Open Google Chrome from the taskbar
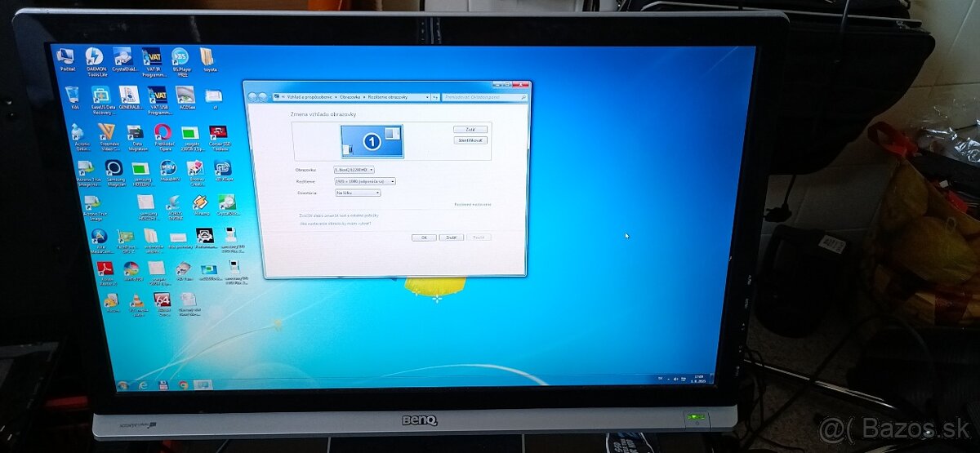 coord(183,384)
